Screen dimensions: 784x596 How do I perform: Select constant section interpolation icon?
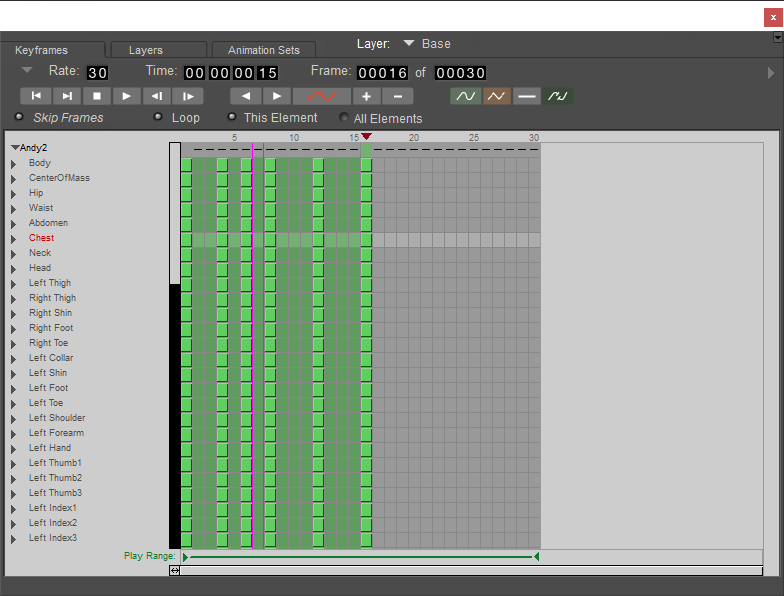[526, 96]
